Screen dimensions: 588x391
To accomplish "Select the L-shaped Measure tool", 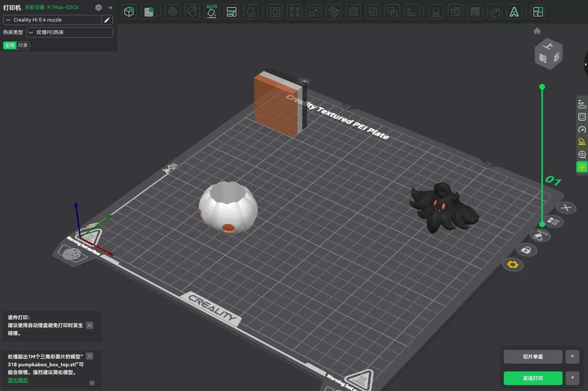I will point(412,12).
